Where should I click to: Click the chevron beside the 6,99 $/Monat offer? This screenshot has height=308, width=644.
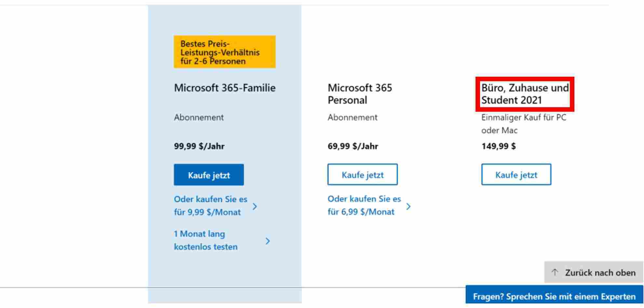409,206
